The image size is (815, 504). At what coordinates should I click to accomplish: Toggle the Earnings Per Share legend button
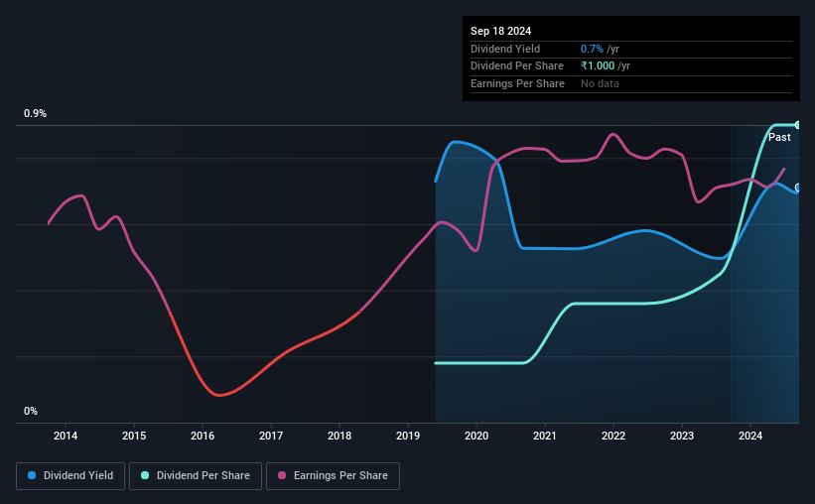click(333, 476)
